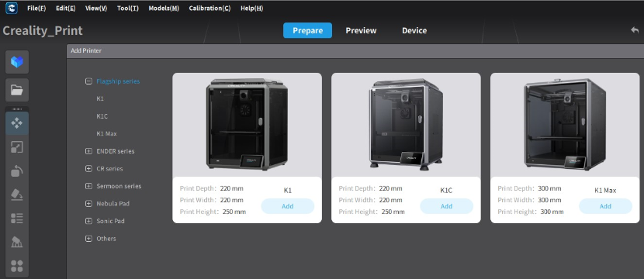Viewport: 644px width, 279px height.
Task: Open the Calibration menu
Action: 209,9
